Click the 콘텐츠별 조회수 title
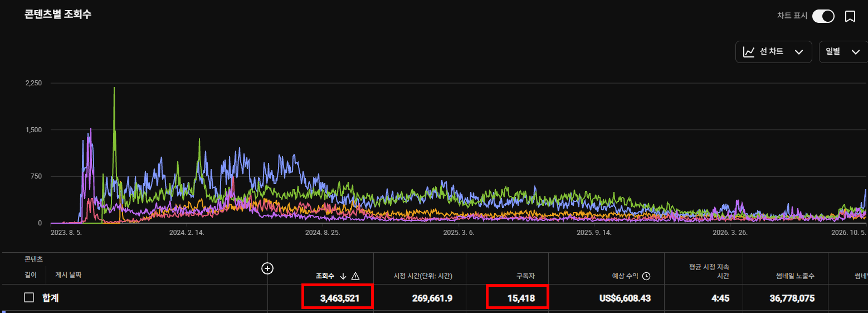 pyautogui.click(x=58, y=15)
